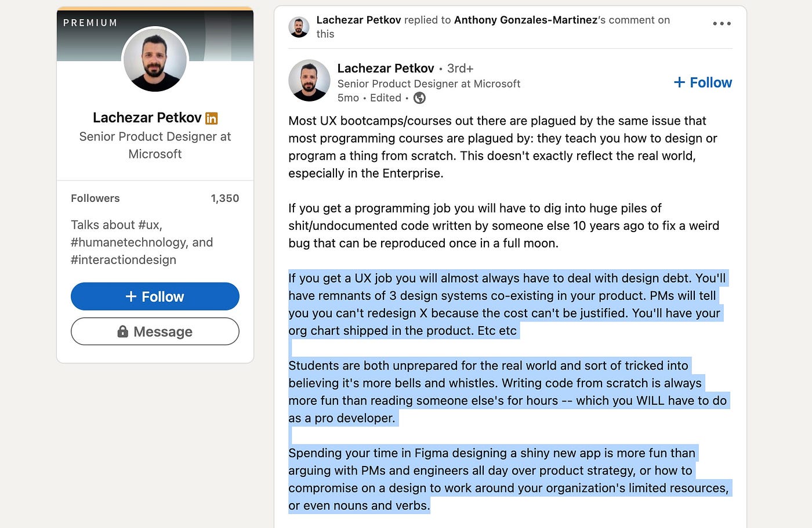This screenshot has height=528, width=812.
Task: Click the 5mo timestamp on the post
Action: 347,98
